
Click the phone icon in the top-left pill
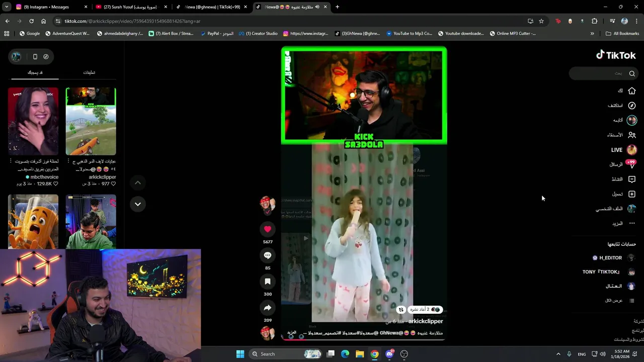[35, 57]
